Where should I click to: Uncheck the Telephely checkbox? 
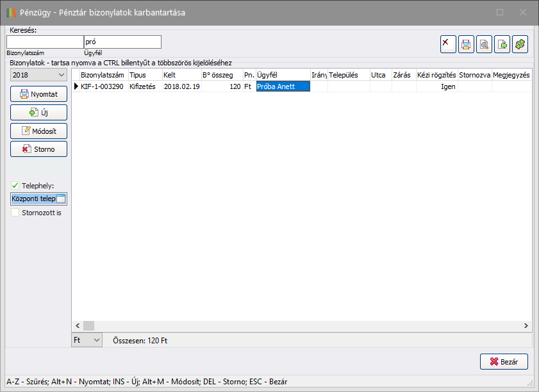15,186
